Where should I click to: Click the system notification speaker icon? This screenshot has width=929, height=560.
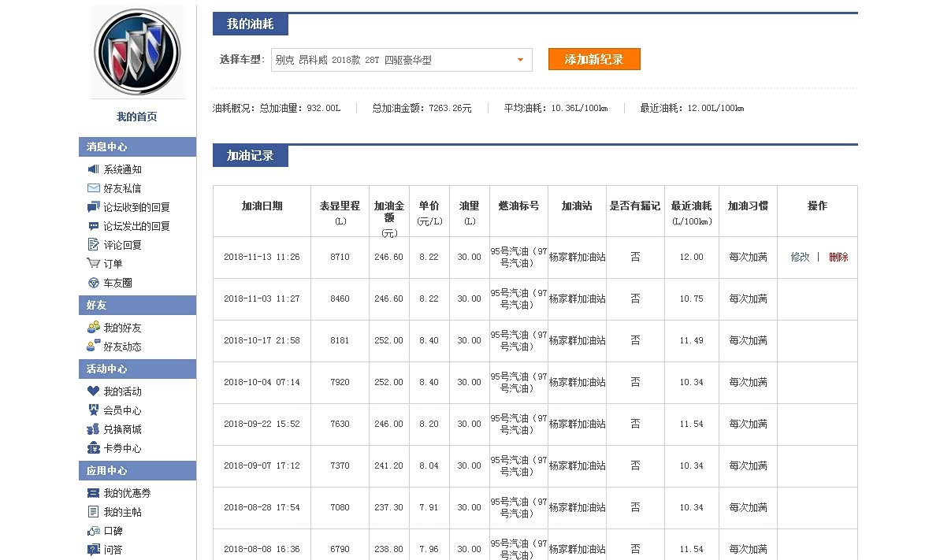93,169
